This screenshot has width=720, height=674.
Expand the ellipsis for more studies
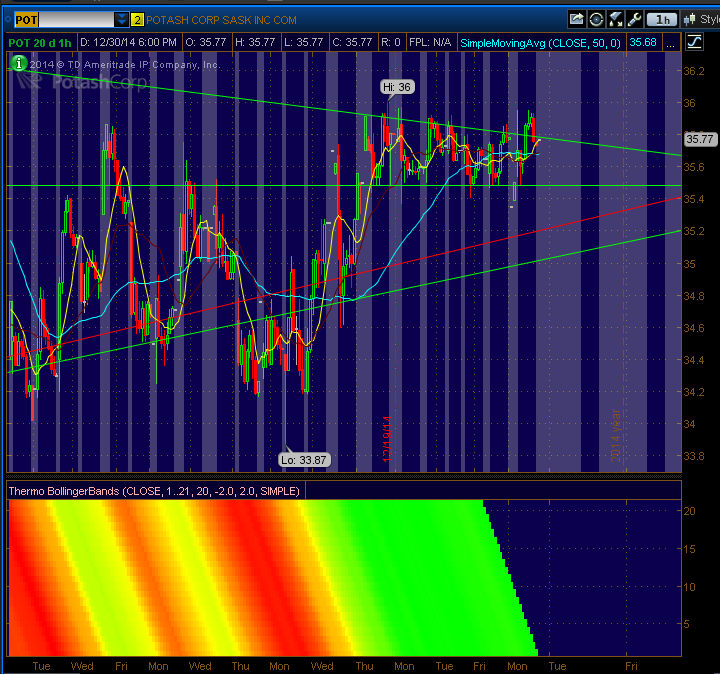(670, 44)
